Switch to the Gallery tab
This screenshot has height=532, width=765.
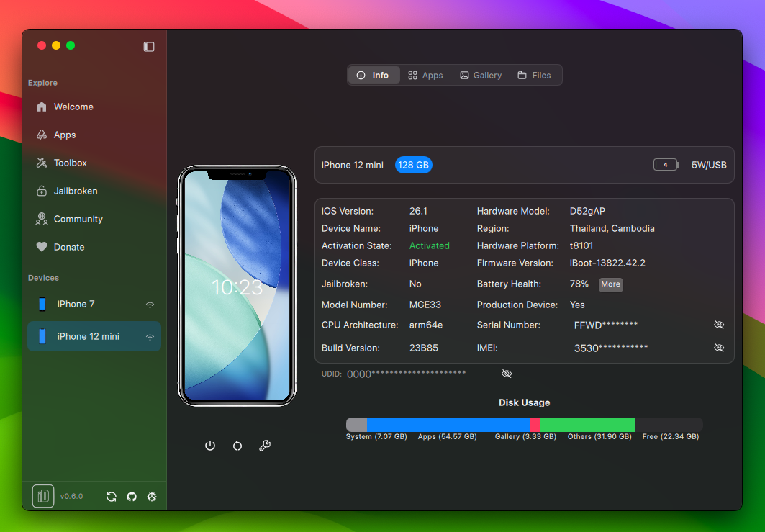click(x=481, y=75)
